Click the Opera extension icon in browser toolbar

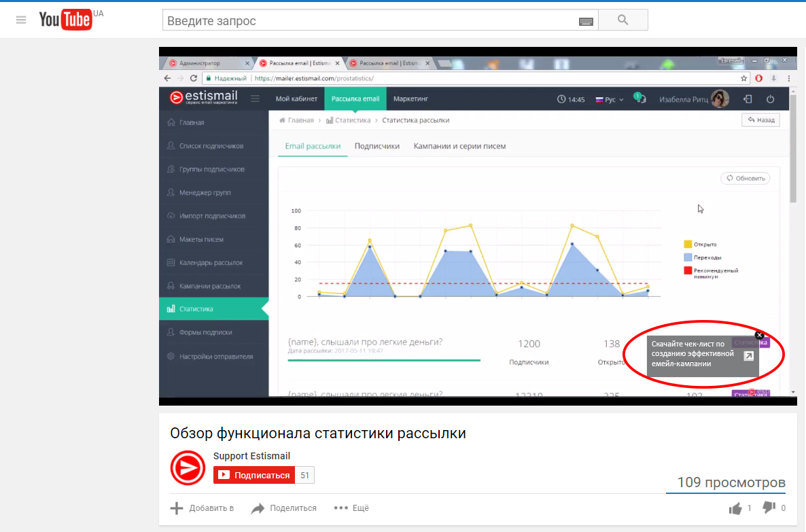coord(758,78)
